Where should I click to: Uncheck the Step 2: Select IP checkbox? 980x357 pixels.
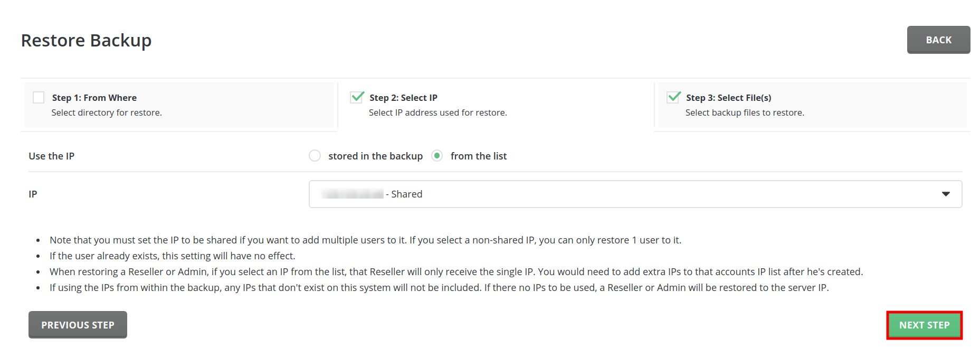point(357,97)
